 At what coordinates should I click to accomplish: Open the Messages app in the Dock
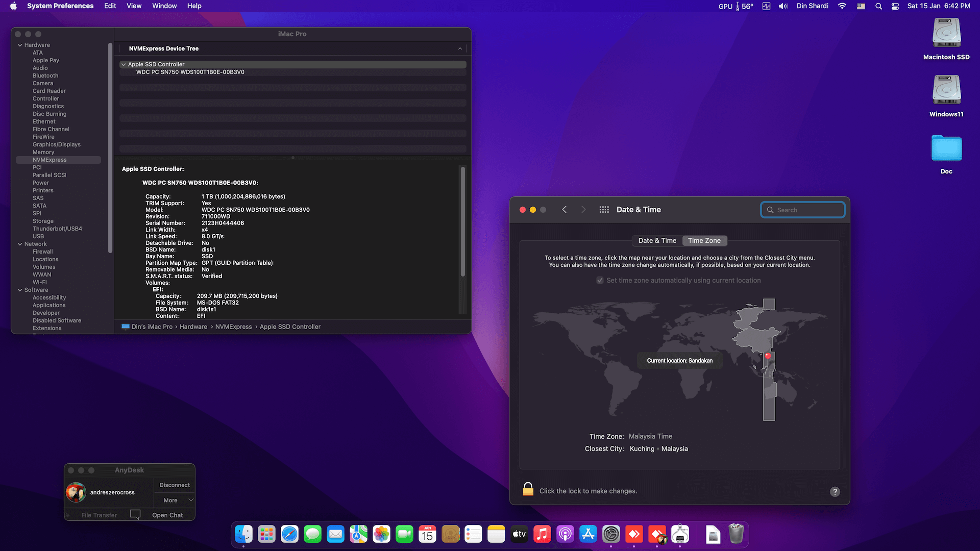312,534
